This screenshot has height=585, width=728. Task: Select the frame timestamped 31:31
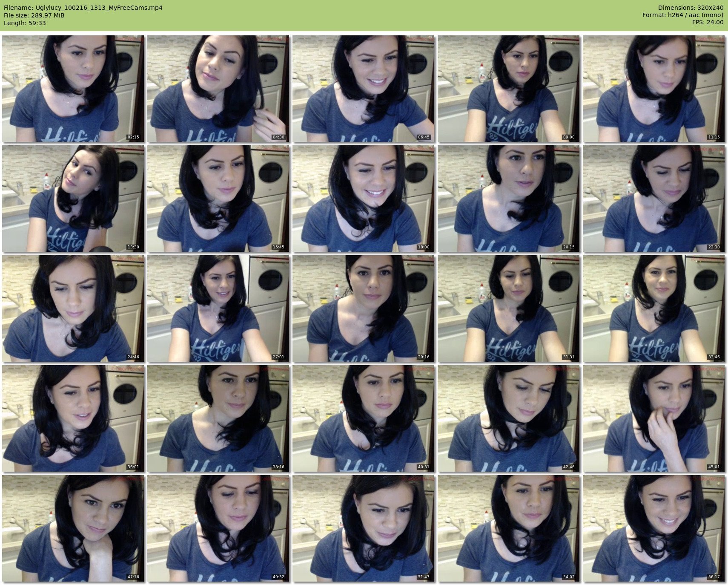click(508, 308)
